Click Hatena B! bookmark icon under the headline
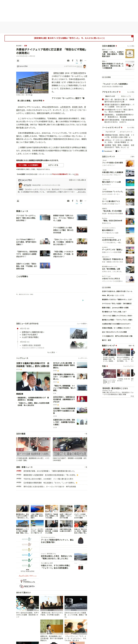 coord(81,61)
